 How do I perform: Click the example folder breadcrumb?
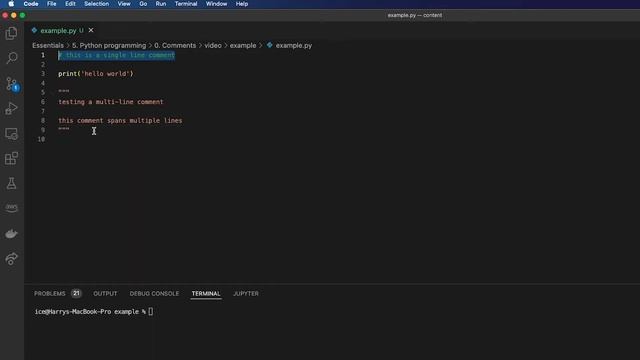[x=243, y=45]
